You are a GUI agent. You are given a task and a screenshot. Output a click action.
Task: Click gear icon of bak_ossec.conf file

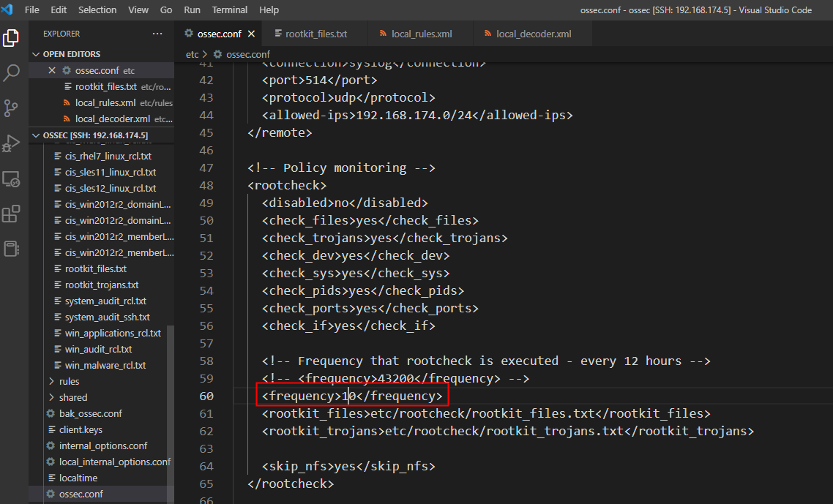tap(51, 413)
